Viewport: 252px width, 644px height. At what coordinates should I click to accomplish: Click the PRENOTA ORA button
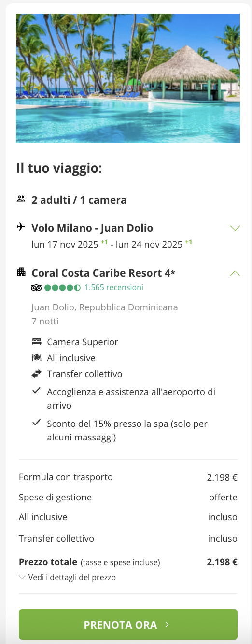(128, 625)
